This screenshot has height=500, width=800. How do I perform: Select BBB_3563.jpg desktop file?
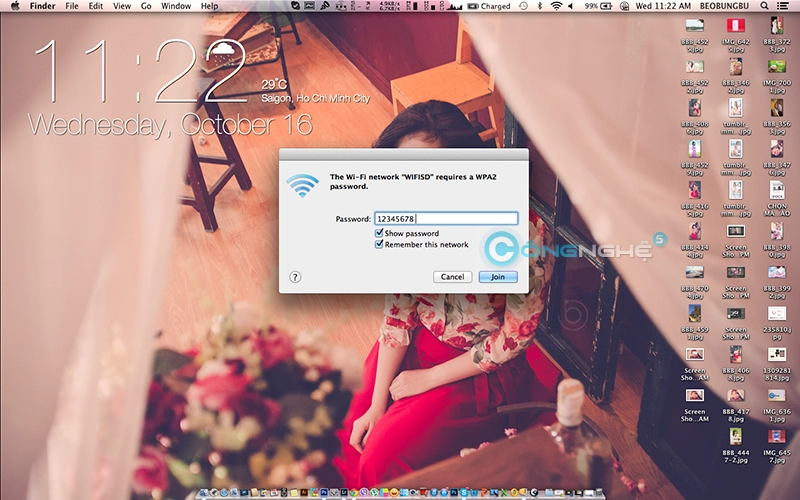tap(777, 117)
